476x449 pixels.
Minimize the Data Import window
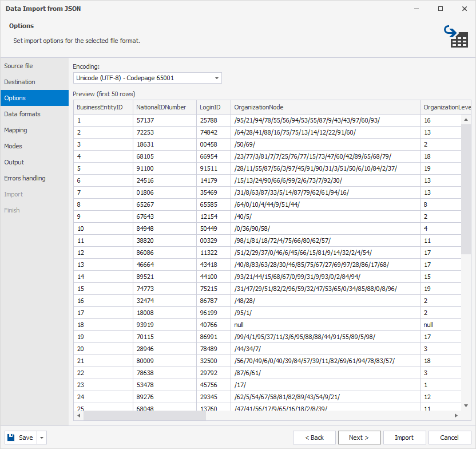click(416, 9)
